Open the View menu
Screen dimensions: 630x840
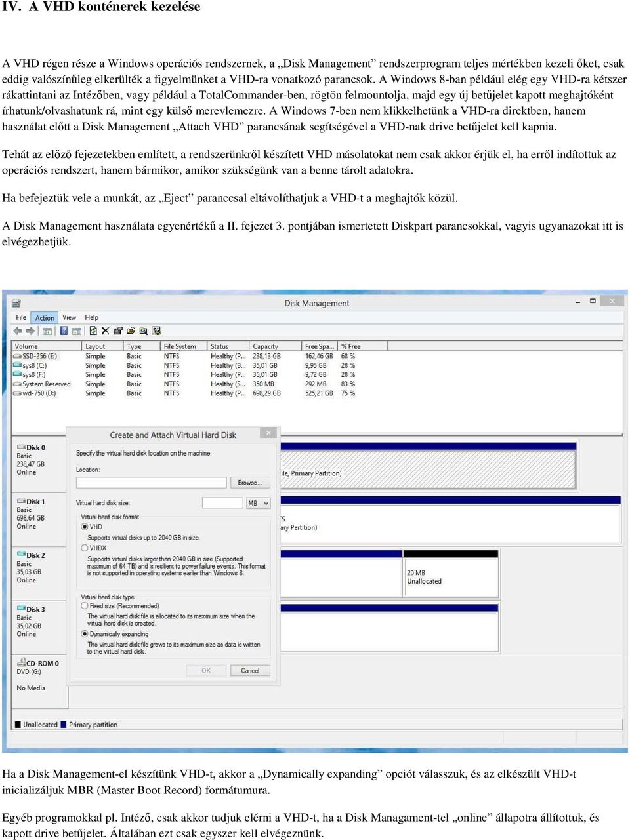point(69,317)
